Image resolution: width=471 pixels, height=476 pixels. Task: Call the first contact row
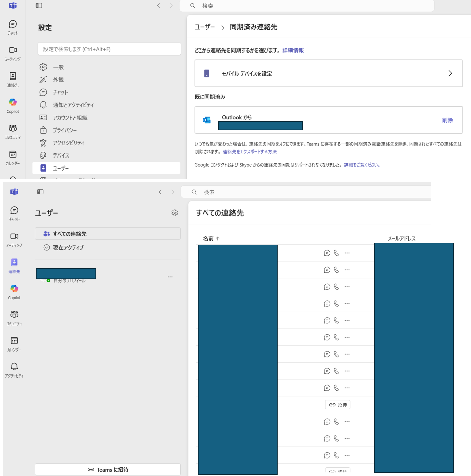(336, 253)
